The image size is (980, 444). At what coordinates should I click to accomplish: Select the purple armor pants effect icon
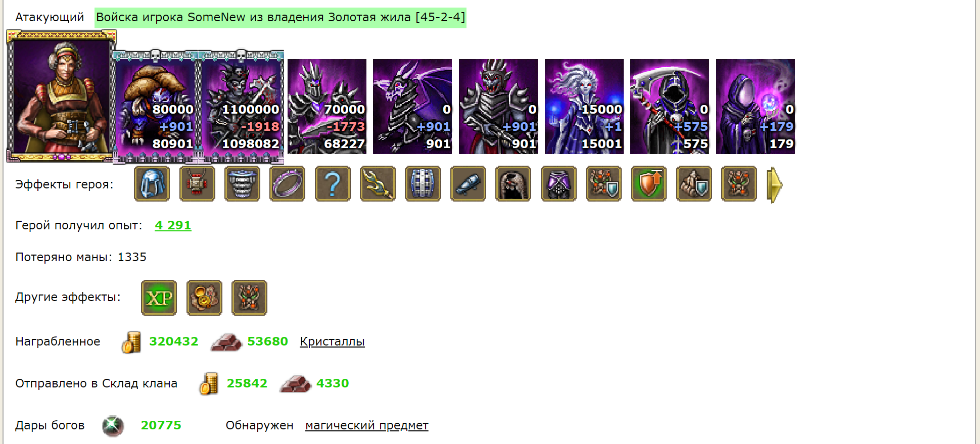coord(558,184)
